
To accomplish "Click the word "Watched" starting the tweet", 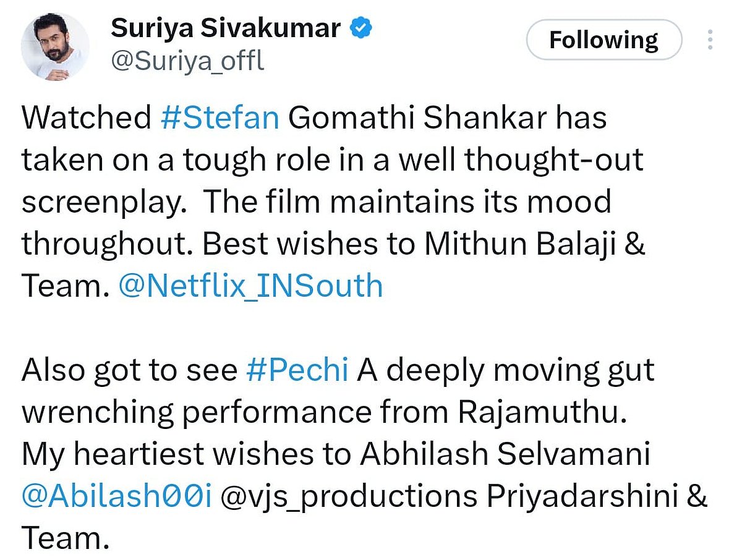I will pos(86,117).
